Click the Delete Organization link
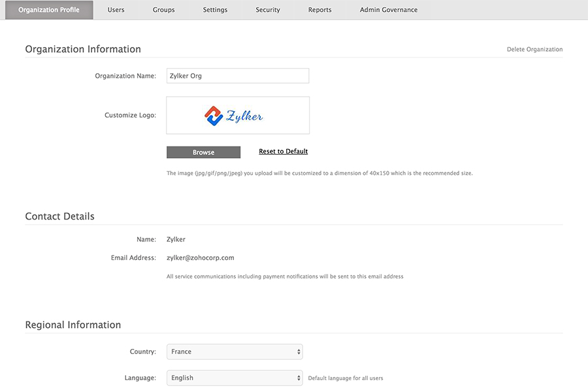The height and width of the screenshot is (390, 588). click(534, 50)
